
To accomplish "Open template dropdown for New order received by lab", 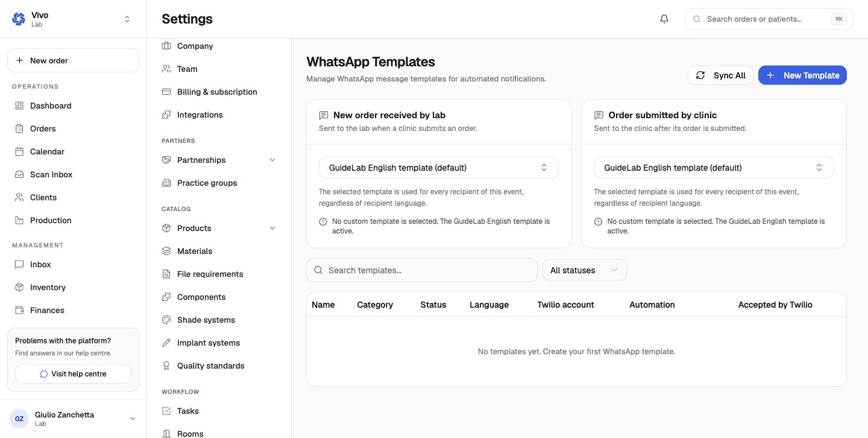I will coord(439,168).
